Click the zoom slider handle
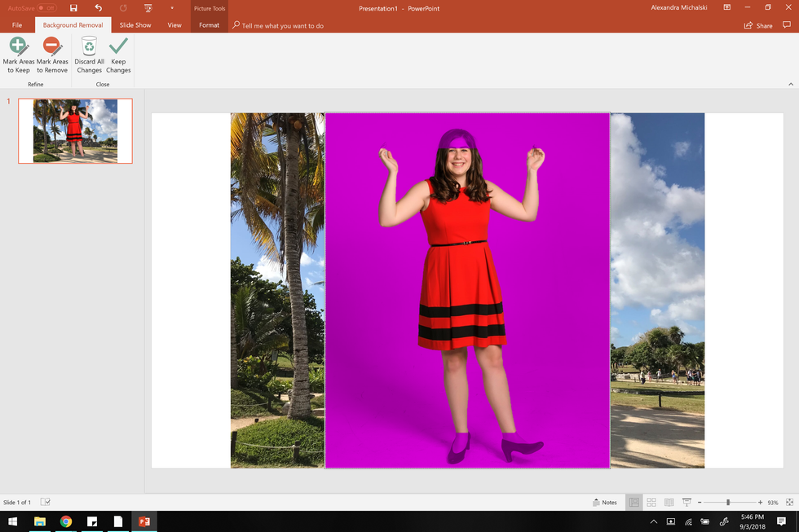Screen dimensions: 799x532 pos(728,503)
